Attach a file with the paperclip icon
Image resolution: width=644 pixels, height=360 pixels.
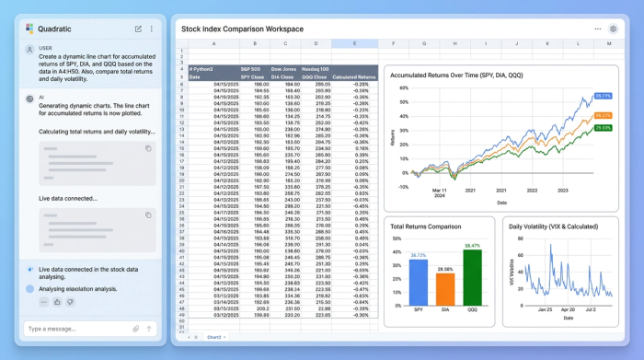tap(136, 329)
